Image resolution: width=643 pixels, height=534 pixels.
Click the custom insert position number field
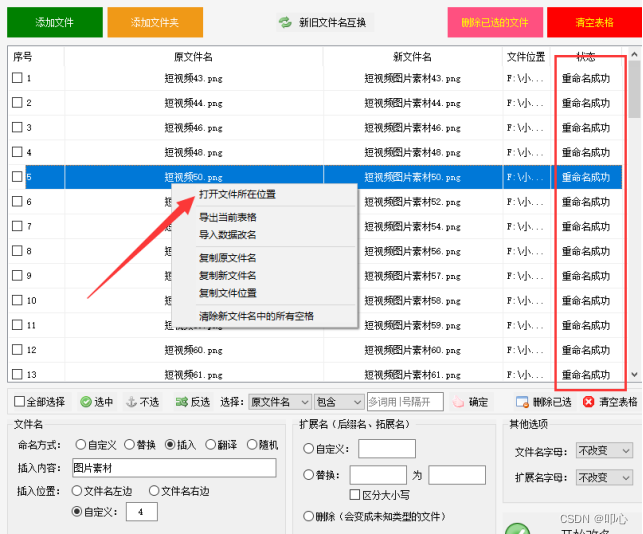pos(141,511)
